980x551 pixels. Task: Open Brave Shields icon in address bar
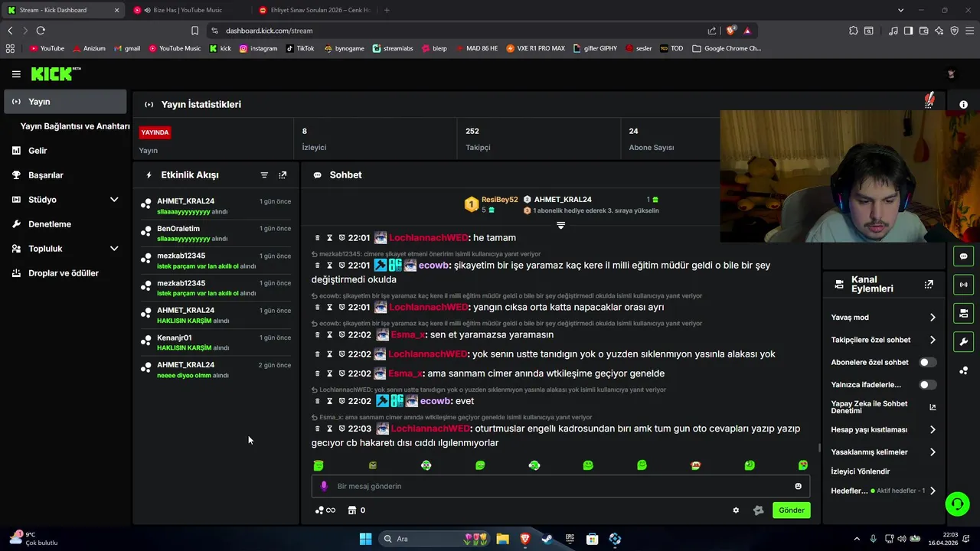[731, 31]
